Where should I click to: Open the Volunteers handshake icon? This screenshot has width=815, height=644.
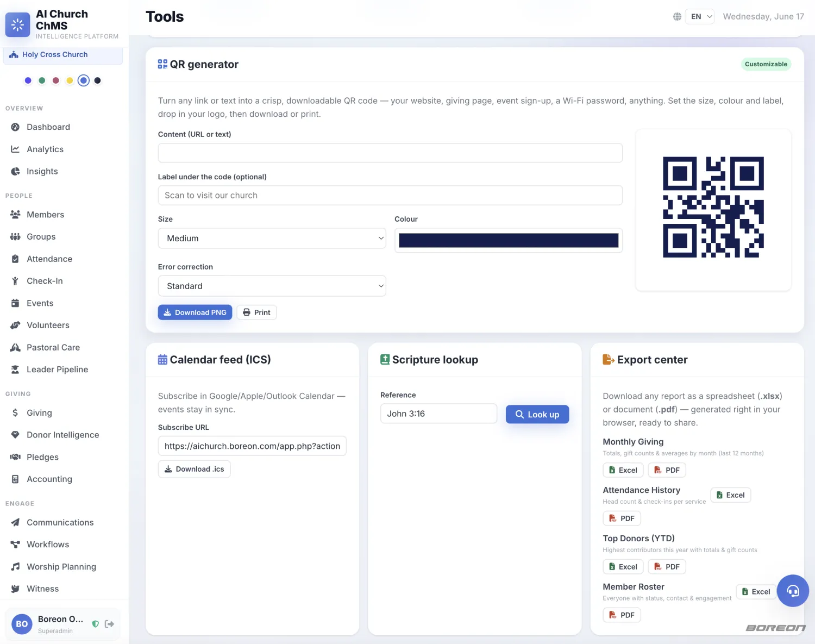15,325
